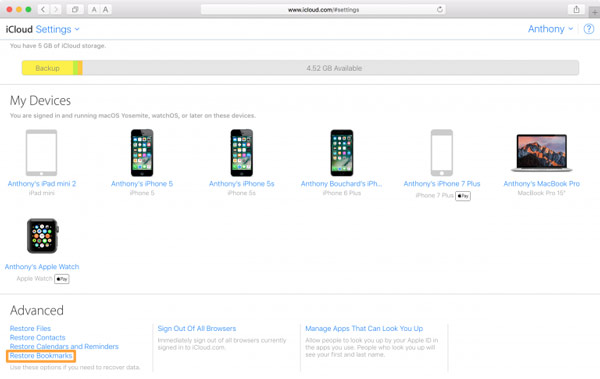The image size is (600, 379).
Task: Select the iPad mini 2 device image
Action: tap(41, 152)
